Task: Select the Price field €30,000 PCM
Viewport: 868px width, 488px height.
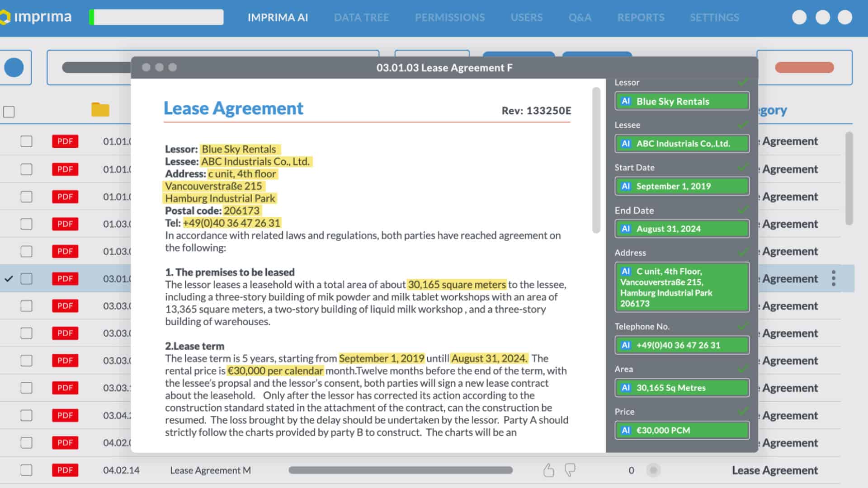Action: click(x=682, y=430)
